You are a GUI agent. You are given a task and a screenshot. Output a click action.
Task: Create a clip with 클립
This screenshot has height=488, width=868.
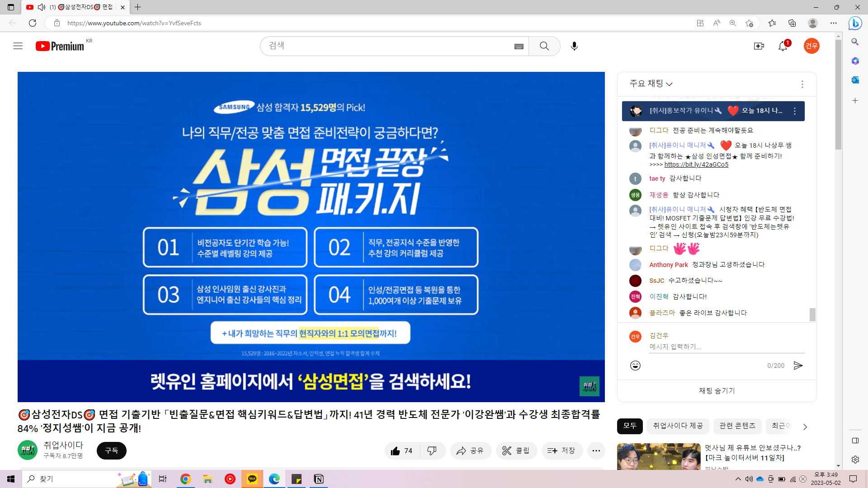[x=516, y=450]
